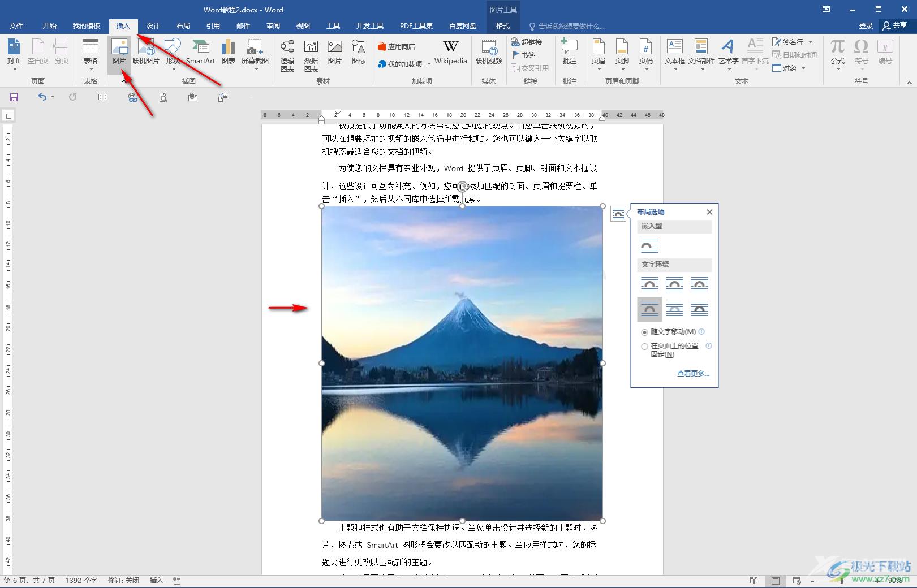Click the print preview magnifier icon
917x588 pixels.
(163, 97)
